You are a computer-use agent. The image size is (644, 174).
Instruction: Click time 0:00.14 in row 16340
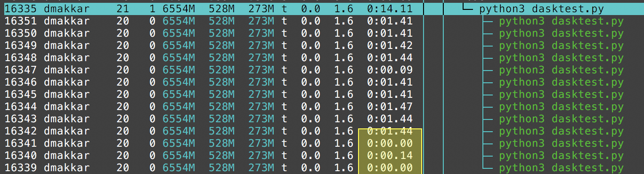pyautogui.click(x=390, y=156)
